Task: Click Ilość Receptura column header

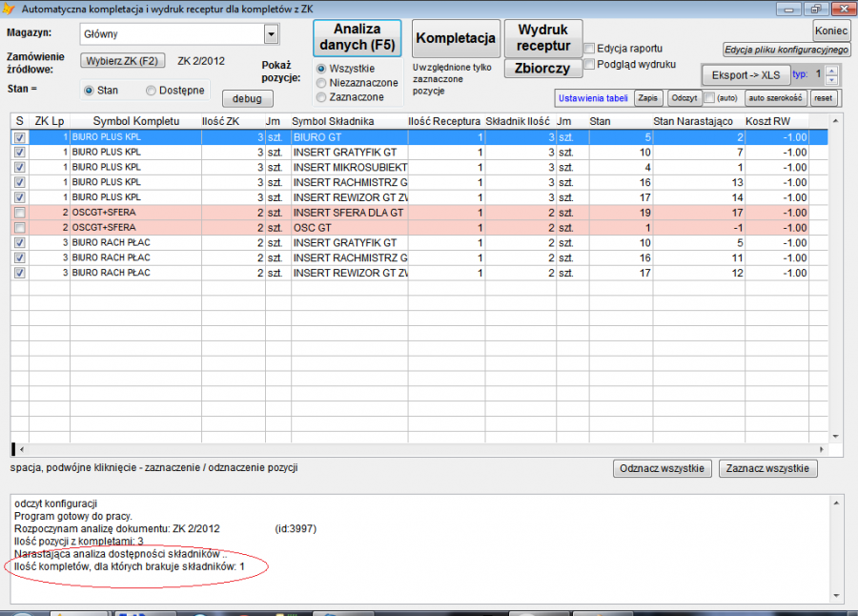Action: 444,121
